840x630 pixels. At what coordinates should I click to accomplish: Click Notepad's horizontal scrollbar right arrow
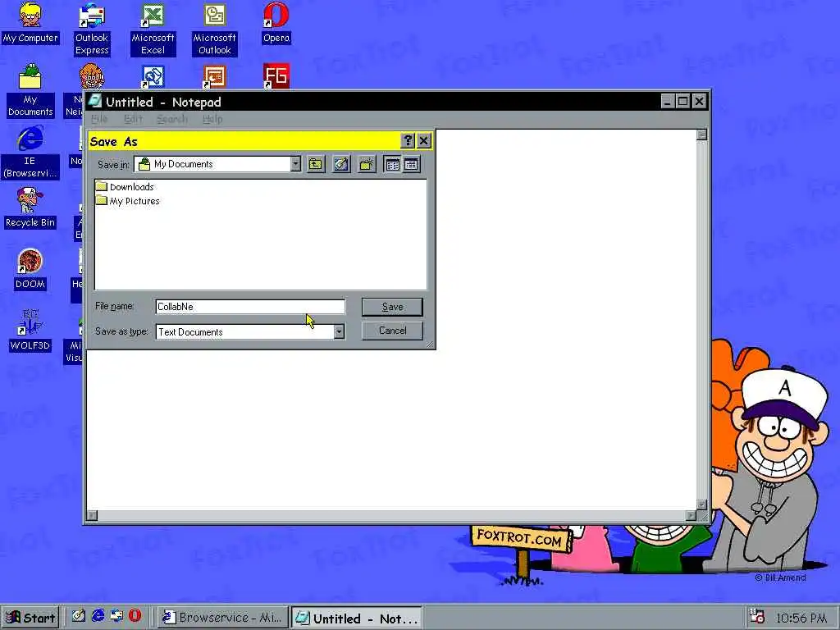pyautogui.click(x=691, y=515)
